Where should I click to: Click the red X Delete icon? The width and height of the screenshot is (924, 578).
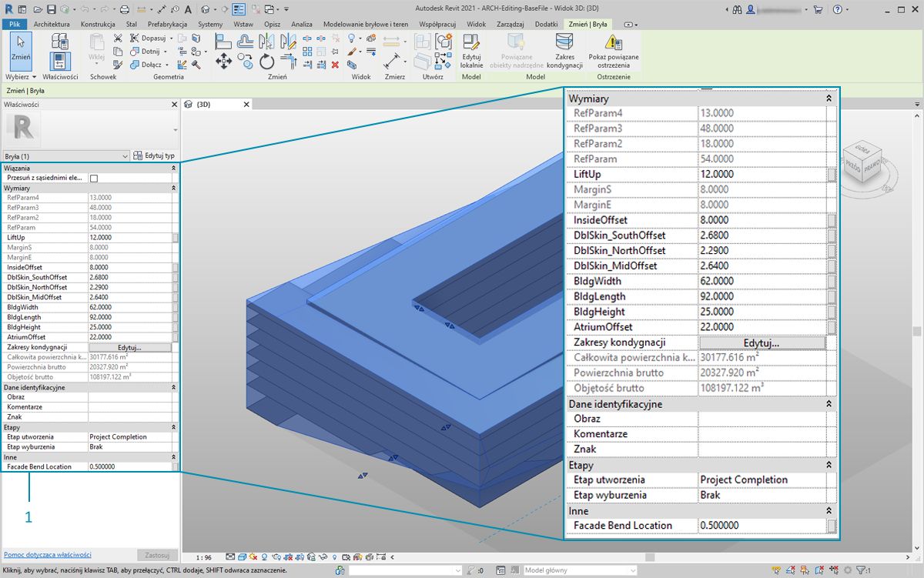335,65
